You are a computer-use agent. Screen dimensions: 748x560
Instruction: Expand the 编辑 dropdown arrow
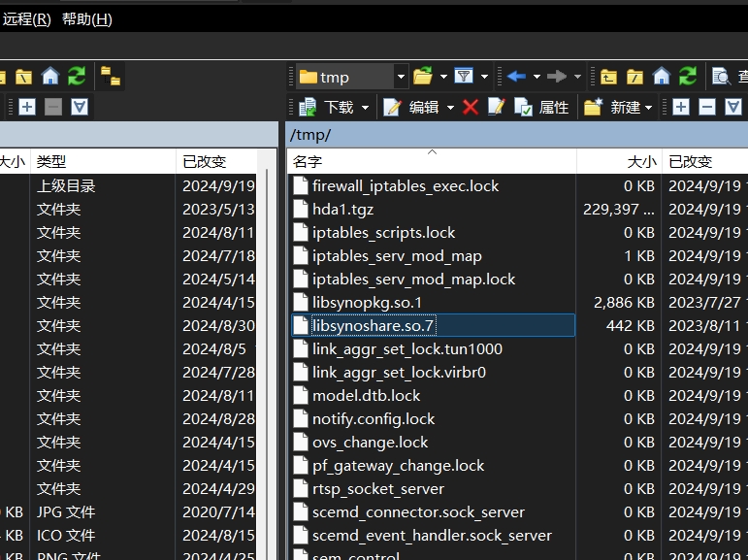pyautogui.click(x=450, y=108)
